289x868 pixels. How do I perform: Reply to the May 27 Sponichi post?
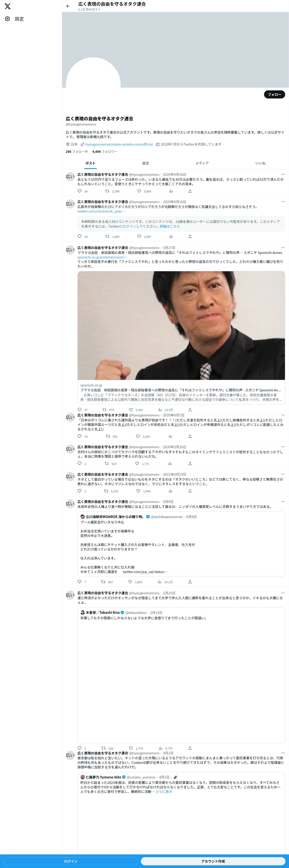pos(80,410)
